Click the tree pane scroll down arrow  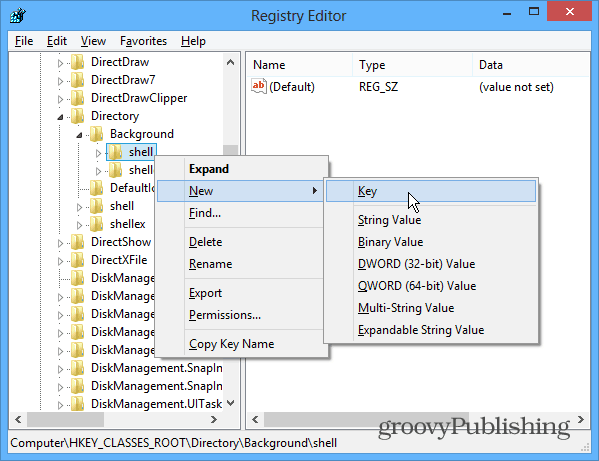[230, 403]
